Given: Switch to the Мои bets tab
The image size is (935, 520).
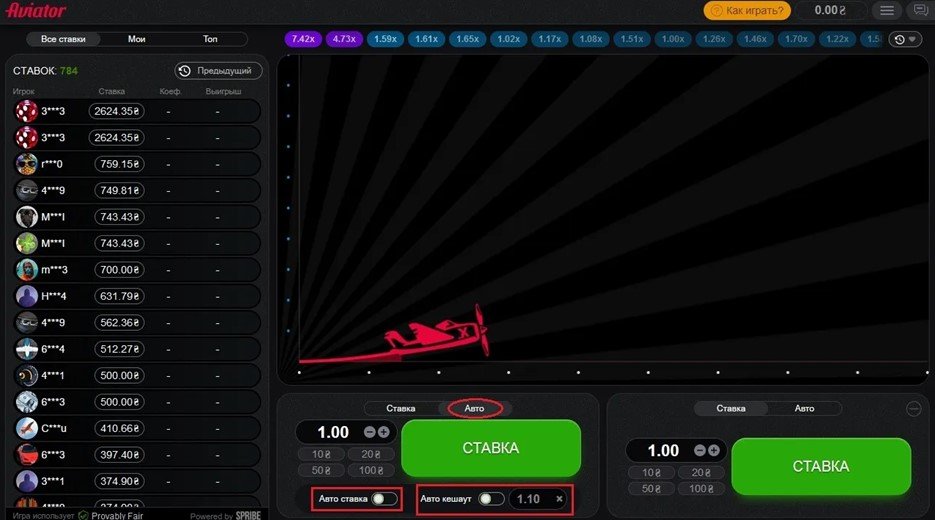Looking at the screenshot, I should (x=137, y=39).
